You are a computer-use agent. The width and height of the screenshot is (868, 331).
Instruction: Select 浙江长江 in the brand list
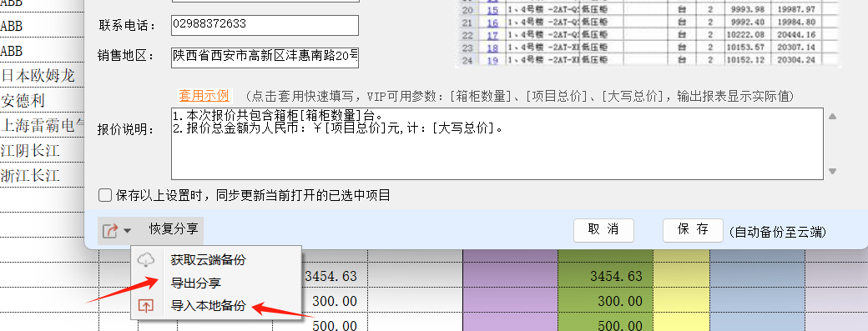(30, 176)
